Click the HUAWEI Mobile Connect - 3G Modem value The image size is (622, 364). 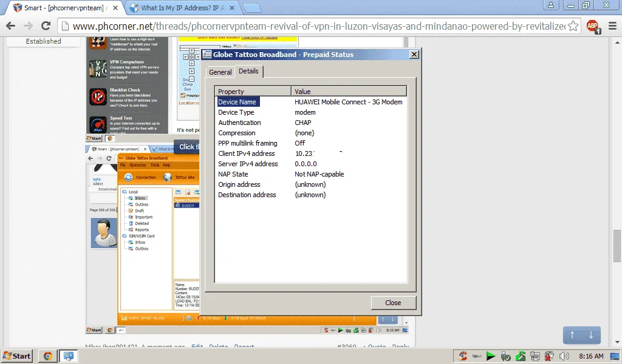[348, 102]
